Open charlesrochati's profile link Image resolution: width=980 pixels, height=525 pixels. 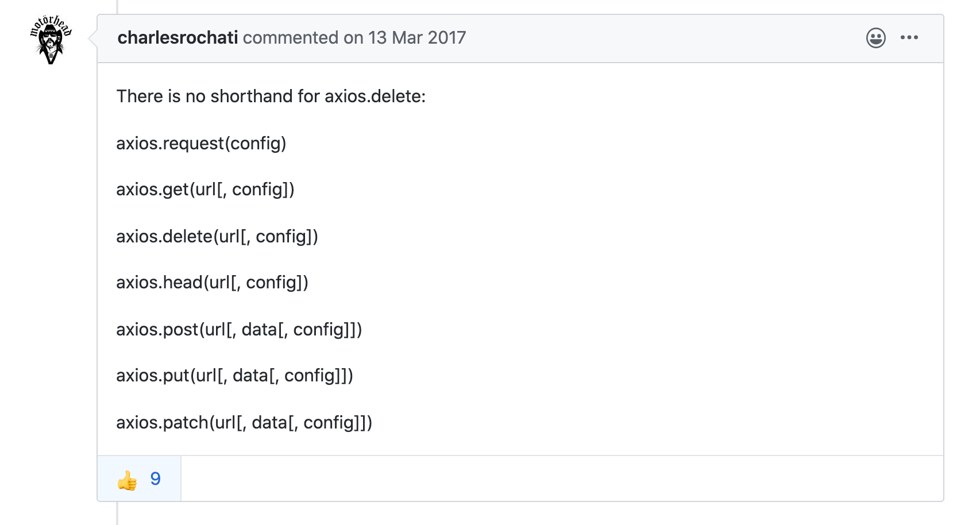[178, 38]
